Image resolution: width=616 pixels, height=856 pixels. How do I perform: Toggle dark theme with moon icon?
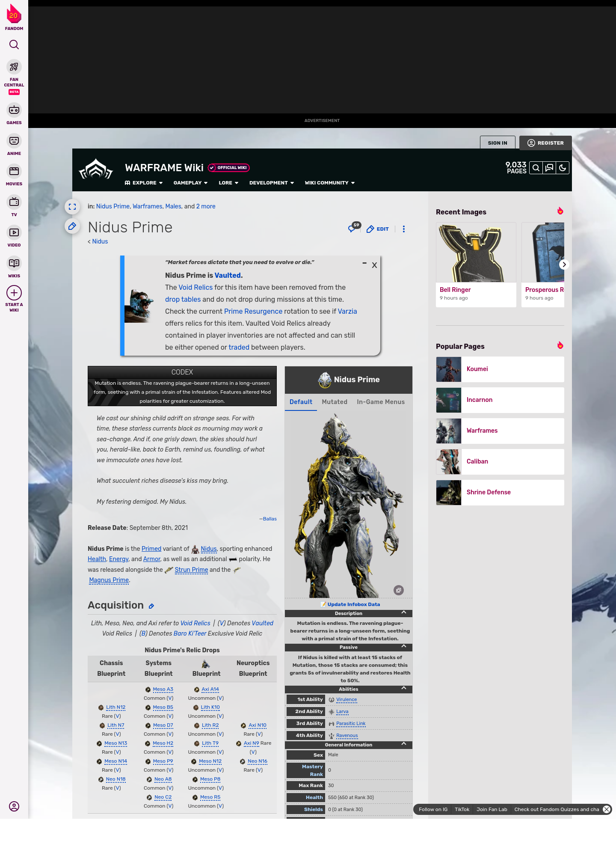click(x=563, y=168)
